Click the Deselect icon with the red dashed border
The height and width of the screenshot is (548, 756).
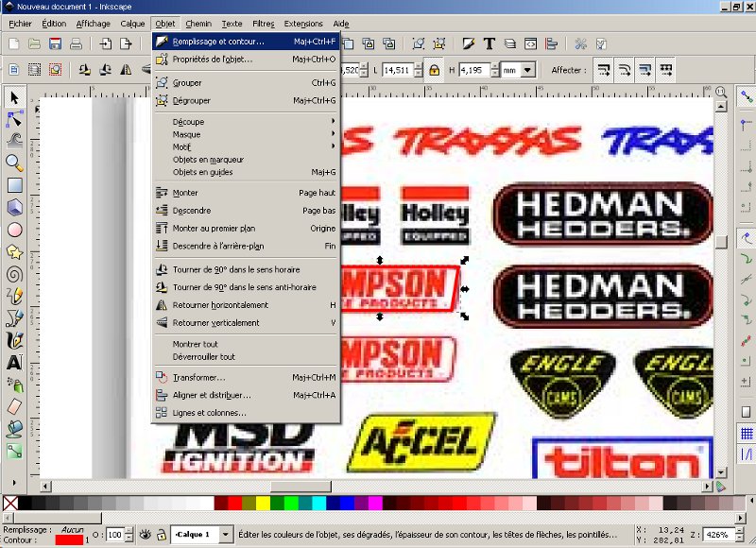[x=55, y=70]
